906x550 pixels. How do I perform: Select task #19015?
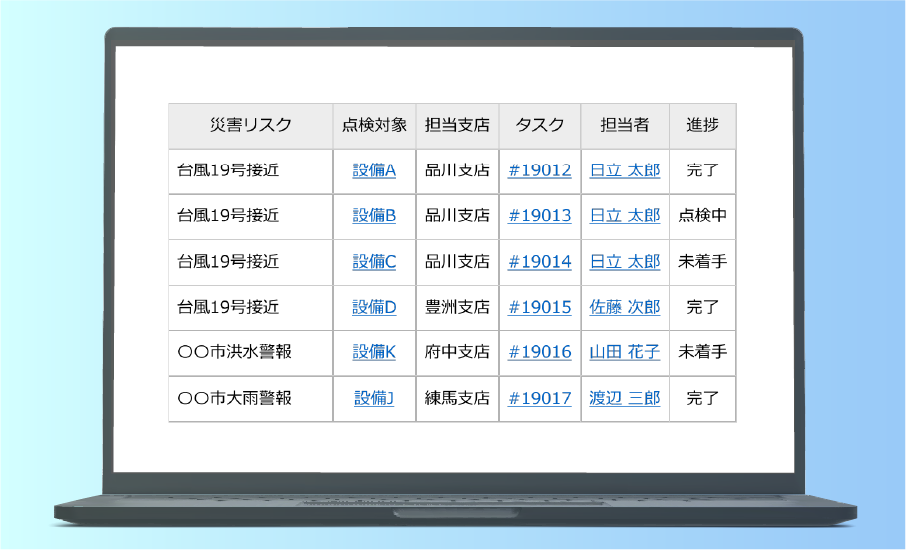click(539, 307)
